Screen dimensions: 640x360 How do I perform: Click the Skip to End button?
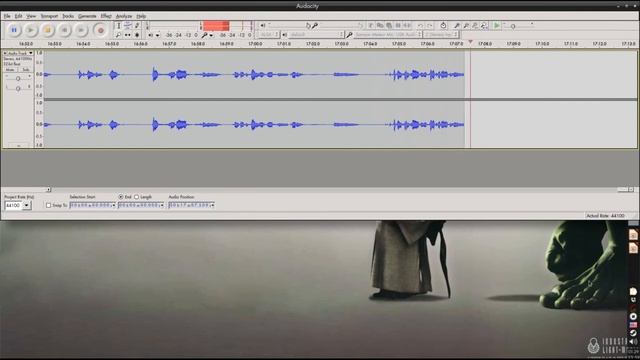point(81,30)
